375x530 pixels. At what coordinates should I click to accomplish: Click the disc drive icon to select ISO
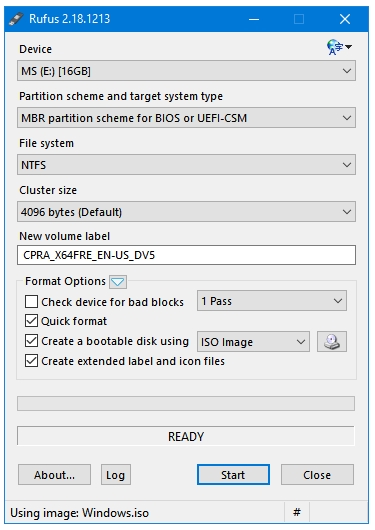pos(332,341)
